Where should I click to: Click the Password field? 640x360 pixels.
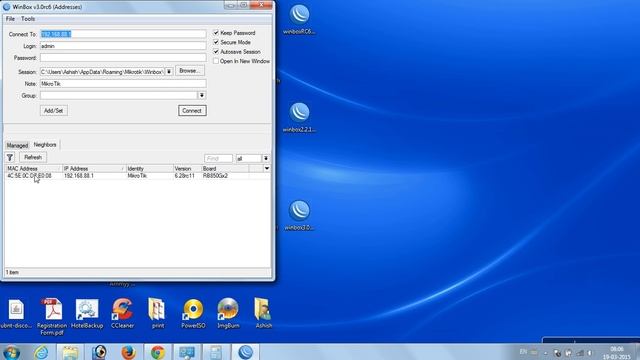[123, 58]
